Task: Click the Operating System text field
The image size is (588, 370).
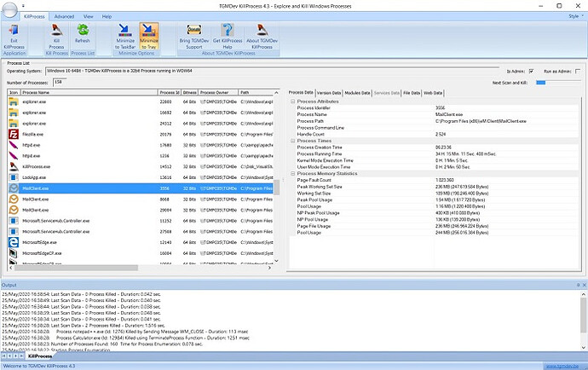Action: [272, 71]
